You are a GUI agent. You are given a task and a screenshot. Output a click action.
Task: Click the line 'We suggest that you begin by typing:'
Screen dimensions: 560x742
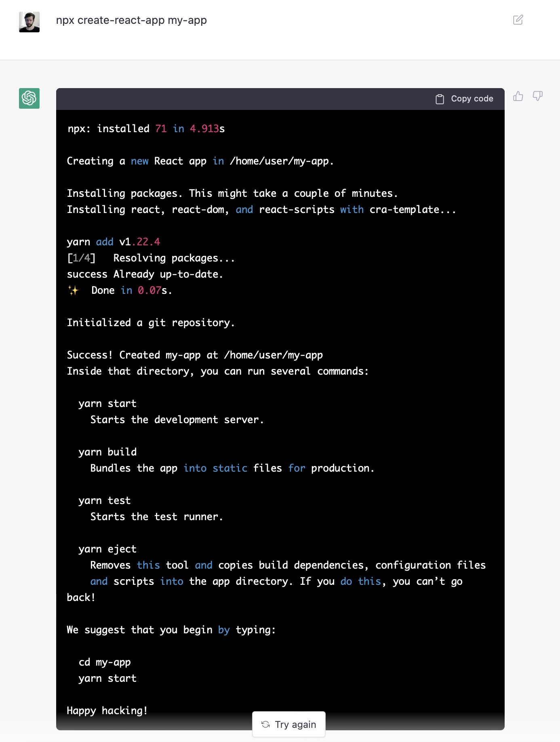(x=171, y=630)
